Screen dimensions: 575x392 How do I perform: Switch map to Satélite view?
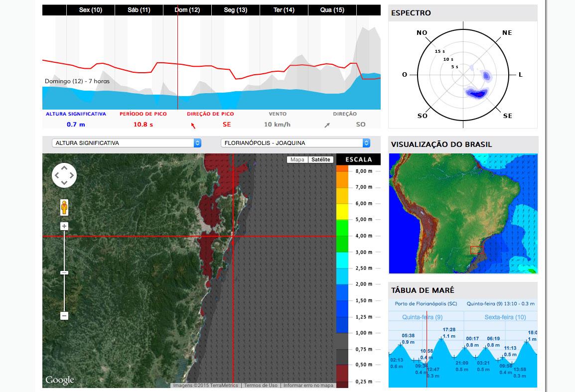(x=321, y=159)
